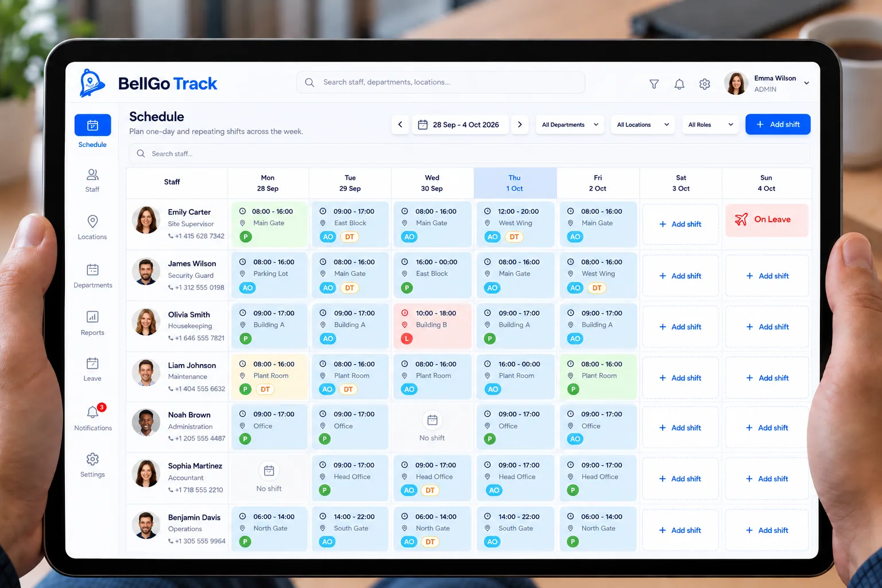This screenshot has height=588, width=882.
Task: Click the red L badge on Olivia Smith's Wednesday shift
Action: (x=407, y=339)
